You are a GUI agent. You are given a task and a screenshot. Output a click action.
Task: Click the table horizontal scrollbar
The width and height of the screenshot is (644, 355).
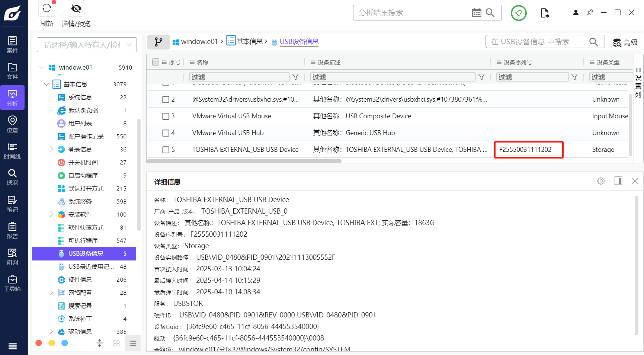(244, 161)
